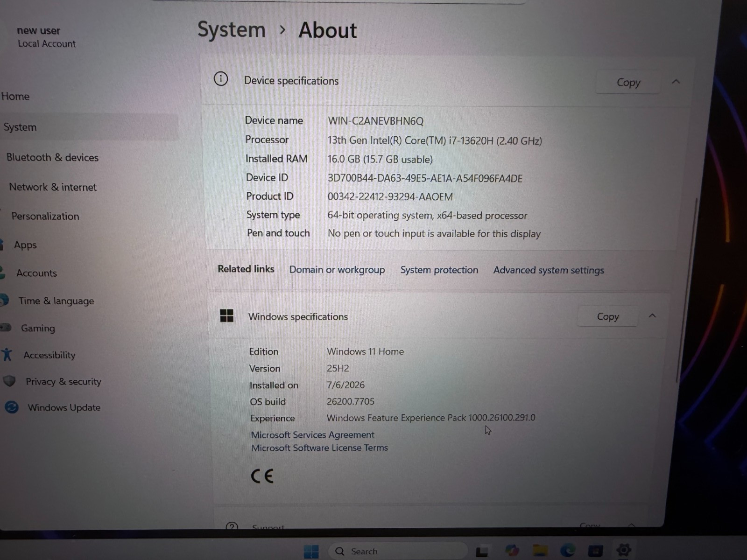
Task: Click System in the breadcrumb header
Action: click(232, 30)
